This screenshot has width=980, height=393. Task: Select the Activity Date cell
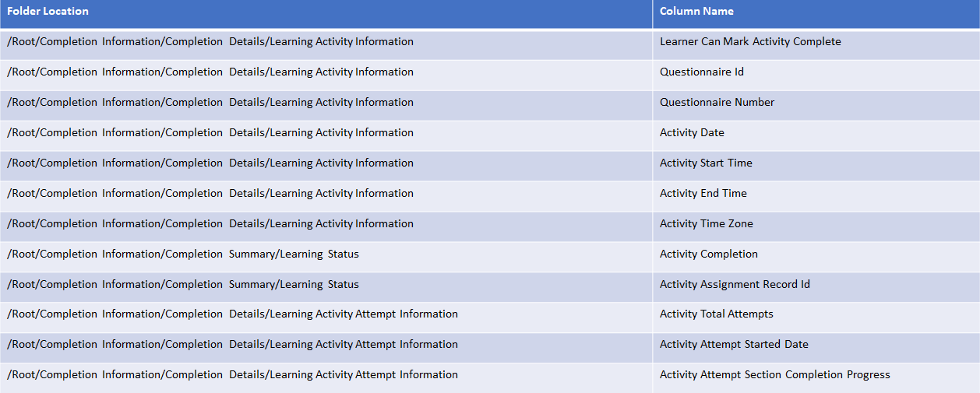tap(692, 133)
